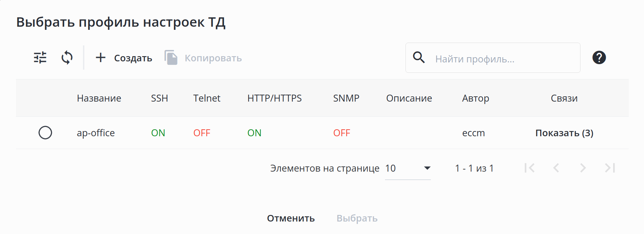
Task: Show links for ap-office profile
Action: pos(564,133)
